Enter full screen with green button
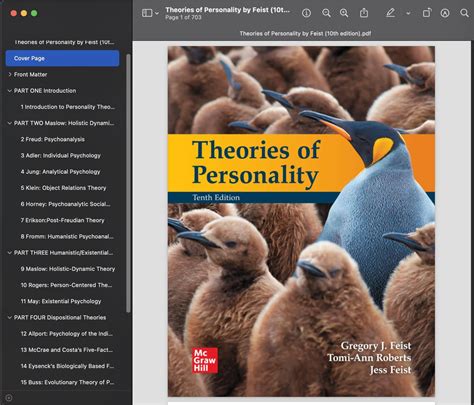This screenshot has width=474, height=405. click(x=34, y=13)
